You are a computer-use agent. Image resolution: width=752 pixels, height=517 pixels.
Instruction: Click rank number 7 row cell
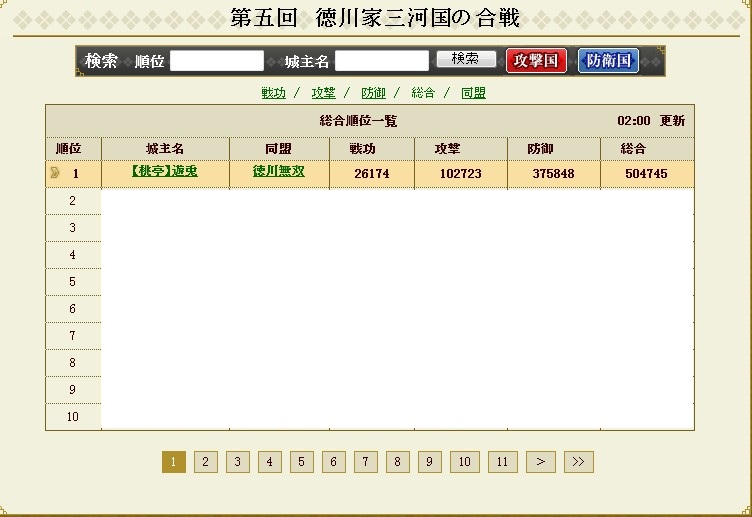(x=73, y=336)
